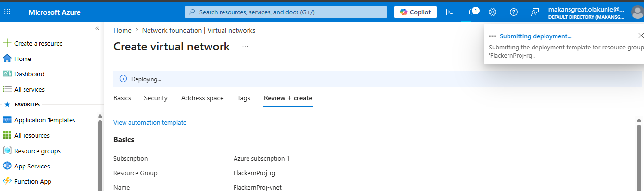Open the notifications bell
644x191 pixels.
[x=472, y=12]
